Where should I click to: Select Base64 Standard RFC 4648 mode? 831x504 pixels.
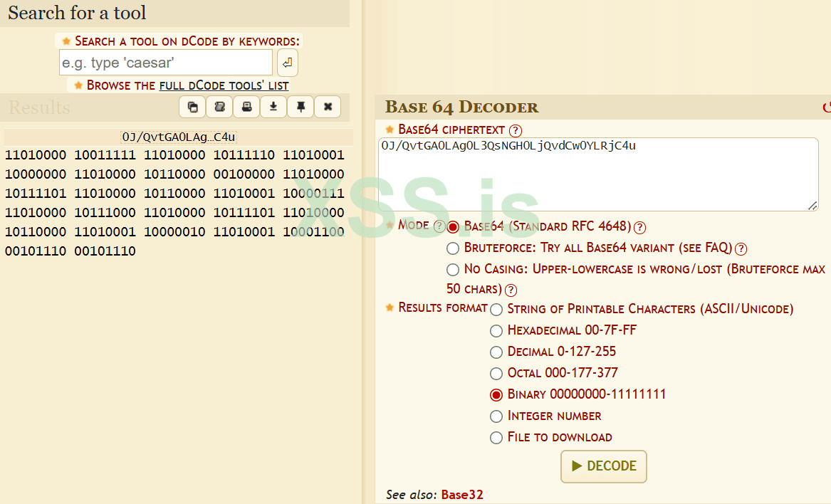click(x=453, y=227)
